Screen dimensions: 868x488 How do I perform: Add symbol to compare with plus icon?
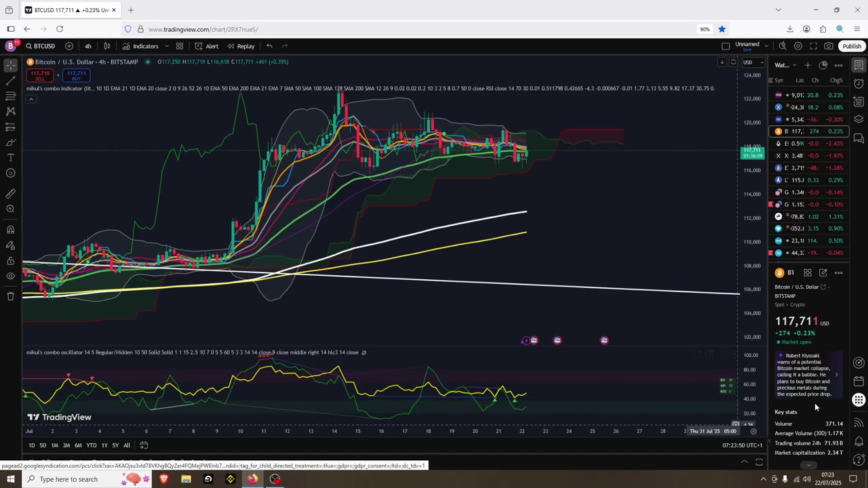coord(69,46)
